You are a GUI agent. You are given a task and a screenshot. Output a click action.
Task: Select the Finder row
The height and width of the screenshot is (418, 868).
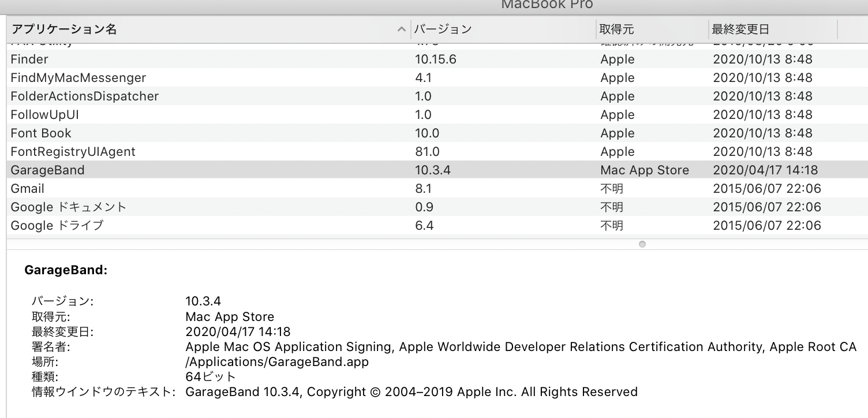pyautogui.click(x=29, y=59)
